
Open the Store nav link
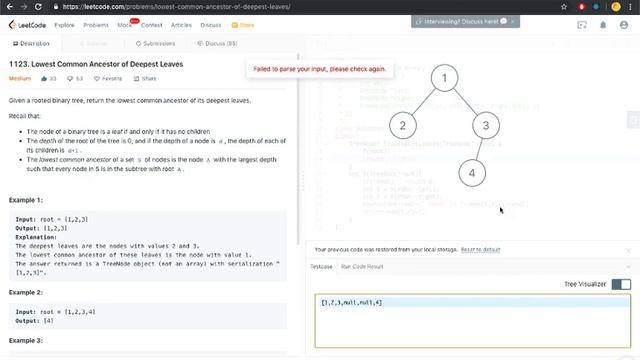(243, 25)
